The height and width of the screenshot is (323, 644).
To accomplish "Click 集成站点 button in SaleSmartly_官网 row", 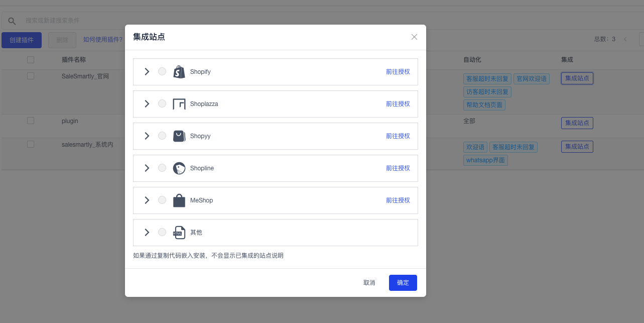I will [x=577, y=78].
